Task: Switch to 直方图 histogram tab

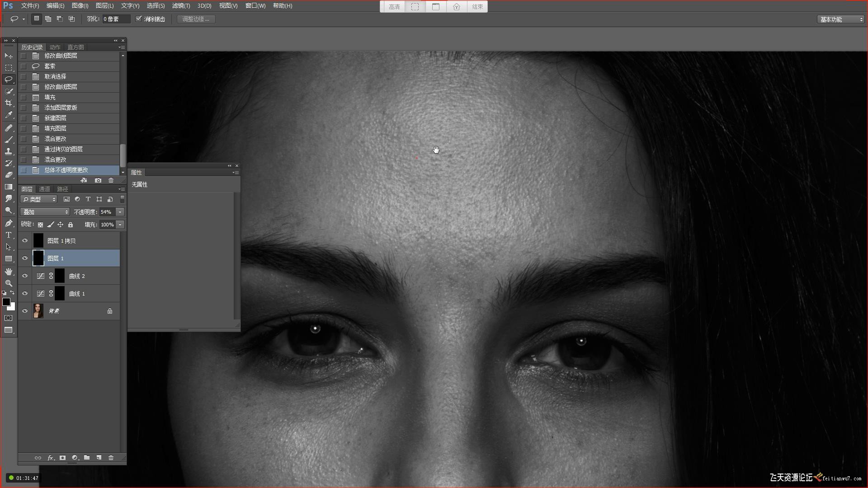Action: click(75, 47)
